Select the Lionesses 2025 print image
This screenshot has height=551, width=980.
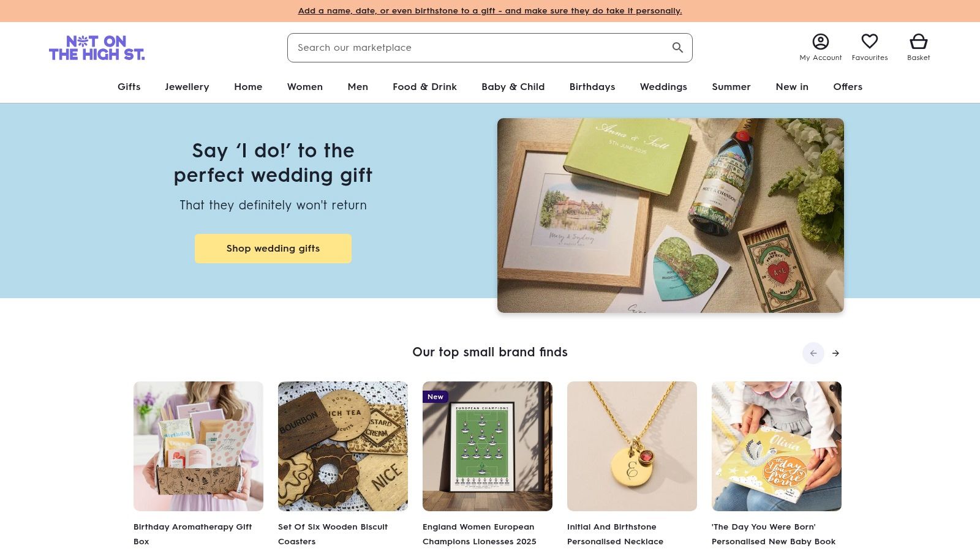[x=488, y=446]
